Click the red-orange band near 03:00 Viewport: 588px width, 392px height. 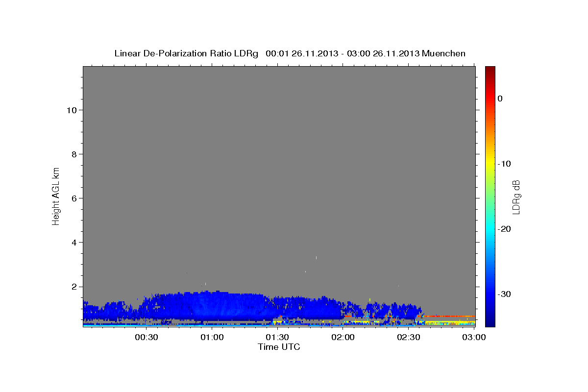(x=449, y=316)
